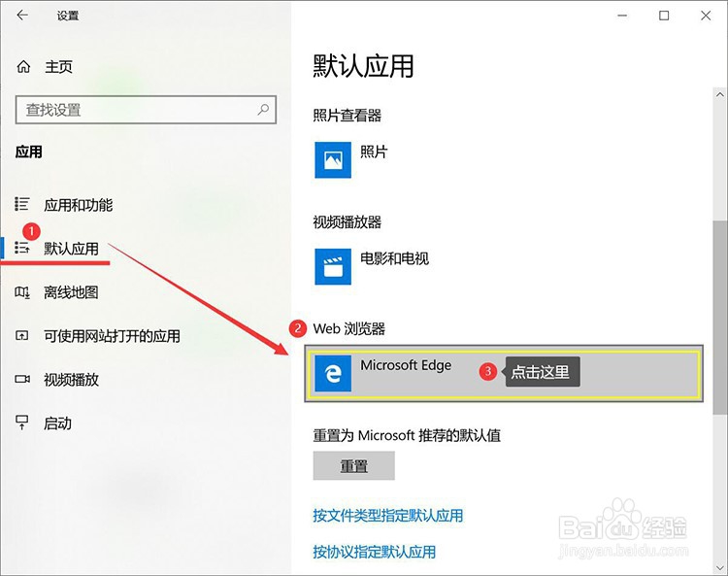Click the vertical scrollbar thumb

click(720, 318)
